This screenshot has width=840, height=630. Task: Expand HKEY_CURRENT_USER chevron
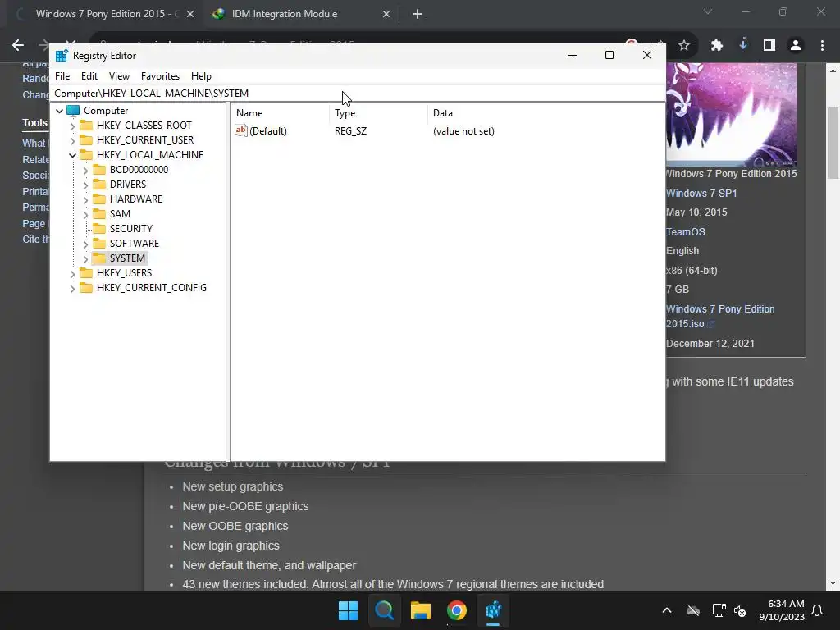click(x=72, y=140)
